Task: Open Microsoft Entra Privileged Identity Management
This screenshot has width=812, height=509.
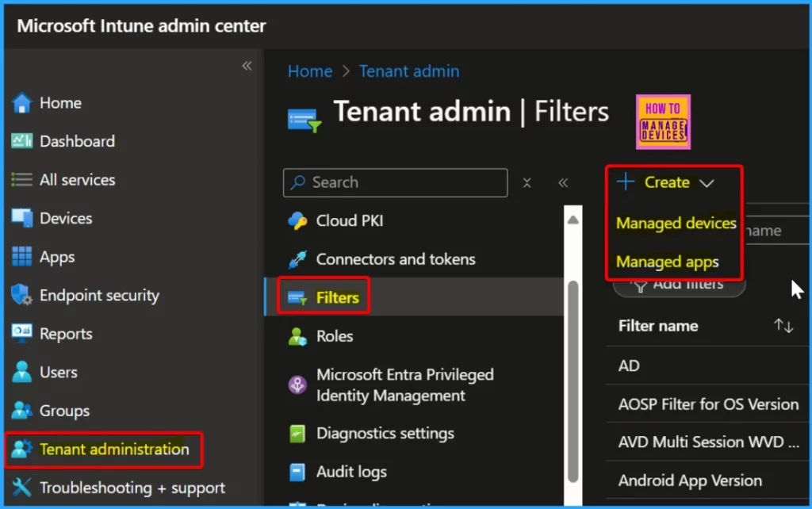Action: 405,385
